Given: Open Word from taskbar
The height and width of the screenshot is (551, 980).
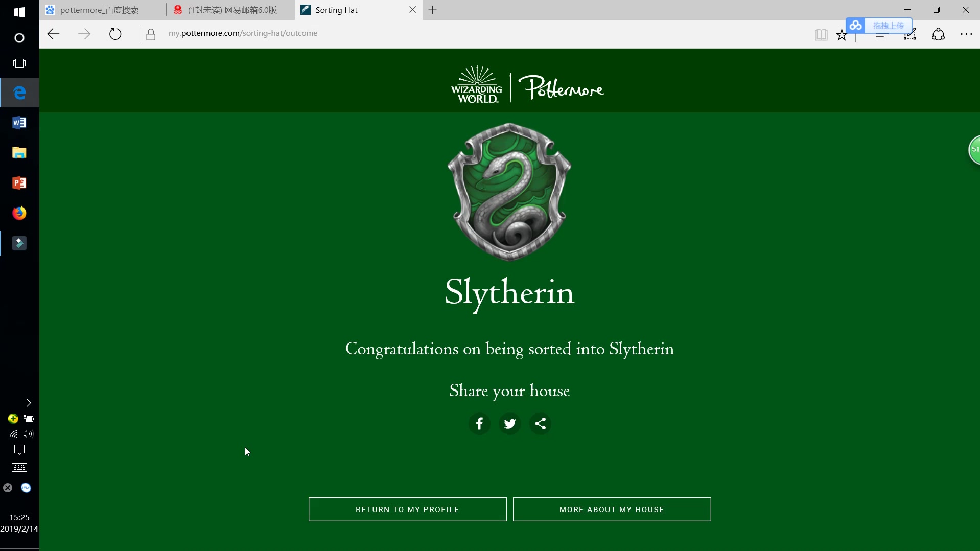Looking at the screenshot, I should [19, 123].
